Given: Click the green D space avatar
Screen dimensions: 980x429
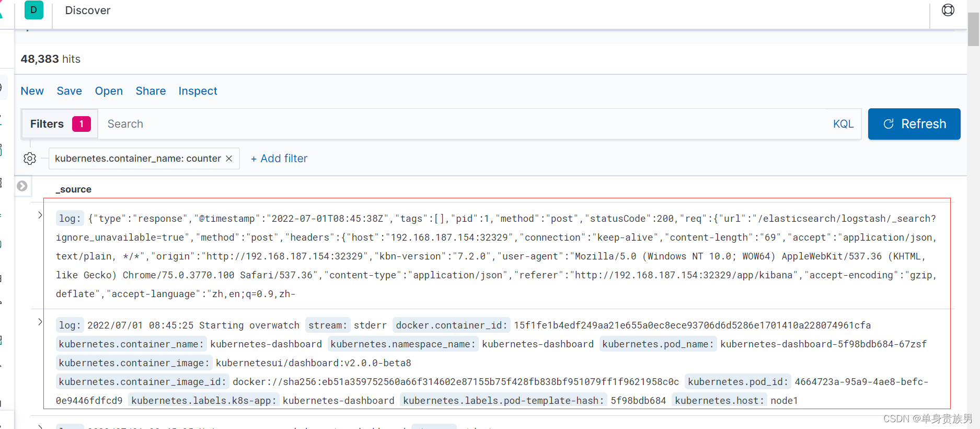Looking at the screenshot, I should coord(34,10).
